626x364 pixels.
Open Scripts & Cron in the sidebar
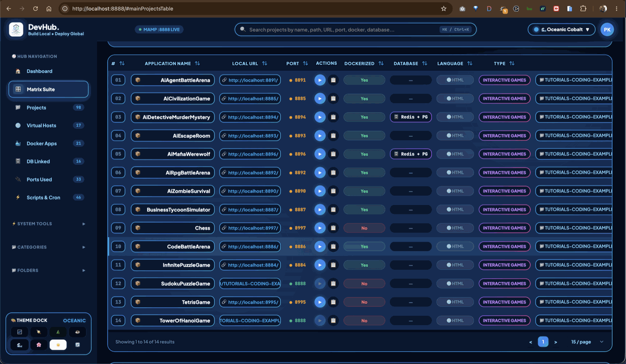(x=49, y=197)
